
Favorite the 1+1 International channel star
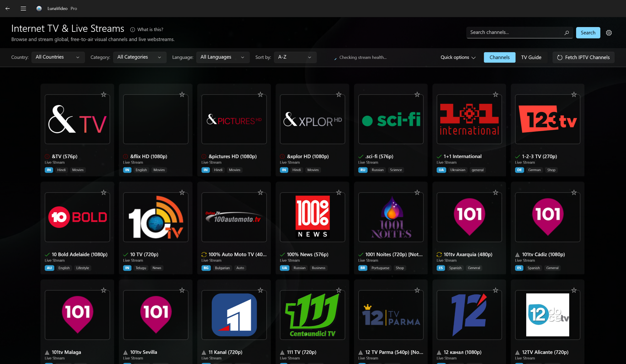pyautogui.click(x=496, y=94)
